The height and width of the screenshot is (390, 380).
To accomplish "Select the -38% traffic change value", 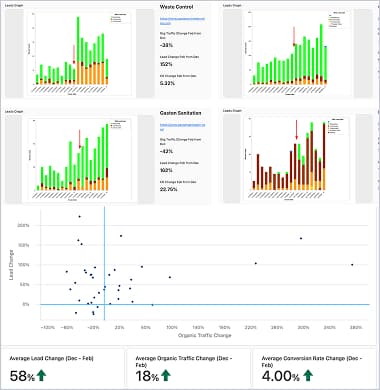I will (x=166, y=45).
